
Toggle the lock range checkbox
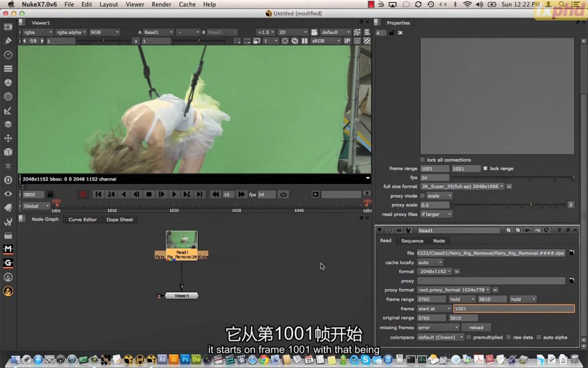click(485, 168)
